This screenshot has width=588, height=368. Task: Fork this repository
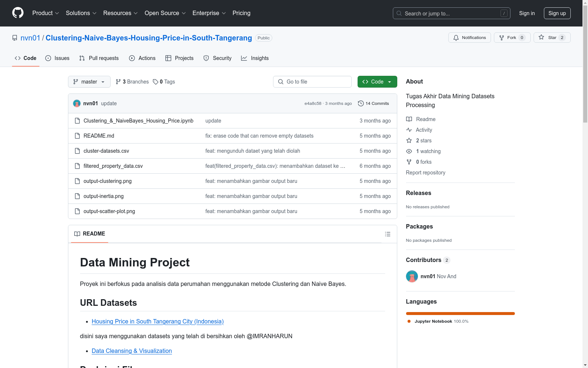coord(512,38)
